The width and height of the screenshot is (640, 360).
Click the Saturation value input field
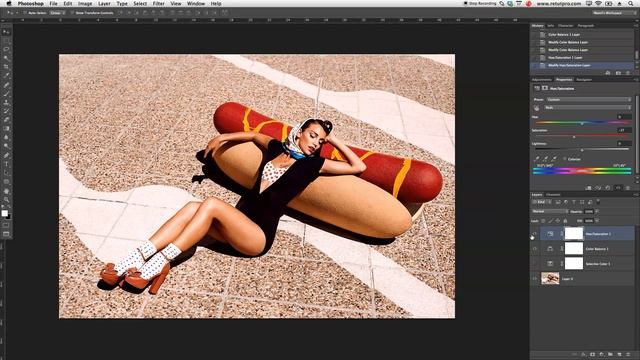(624, 130)
